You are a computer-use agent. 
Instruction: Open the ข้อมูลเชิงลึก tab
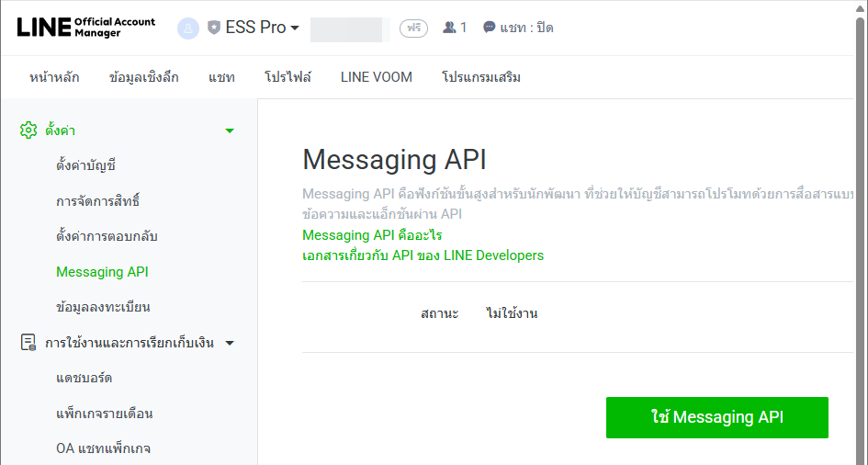point(144,77)
